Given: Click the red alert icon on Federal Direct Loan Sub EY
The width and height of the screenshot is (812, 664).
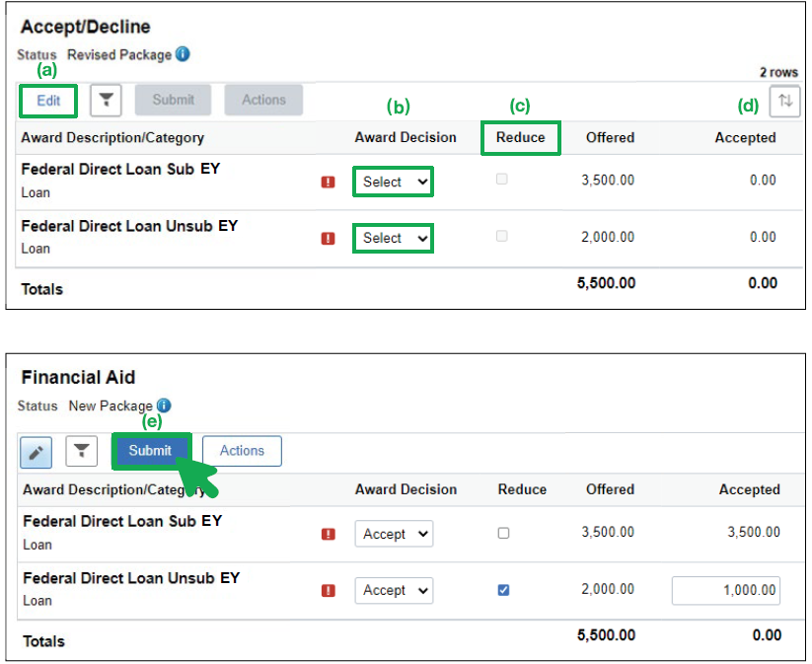Looking at the screenshot, I should coord(329,181).
